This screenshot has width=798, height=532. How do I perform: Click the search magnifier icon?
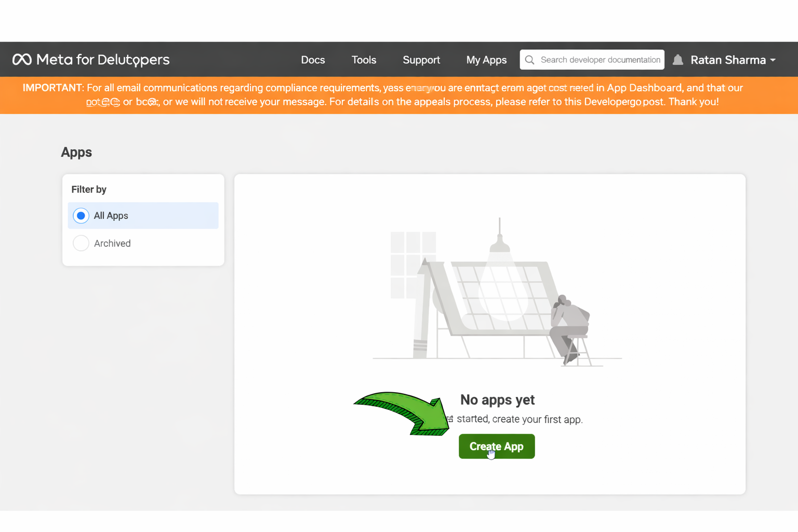pyautogui.click(x=529, y=60)
